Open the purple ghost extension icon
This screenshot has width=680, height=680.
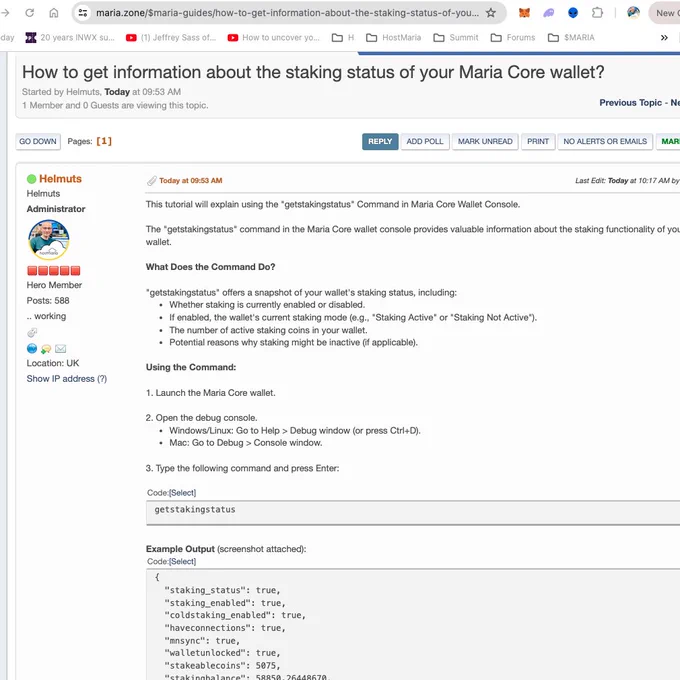[549, 13]
